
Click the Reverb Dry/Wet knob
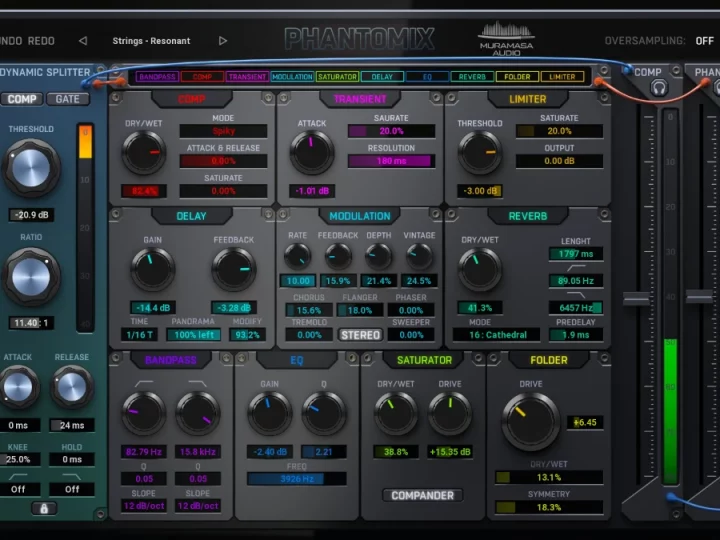click(480, 270)
